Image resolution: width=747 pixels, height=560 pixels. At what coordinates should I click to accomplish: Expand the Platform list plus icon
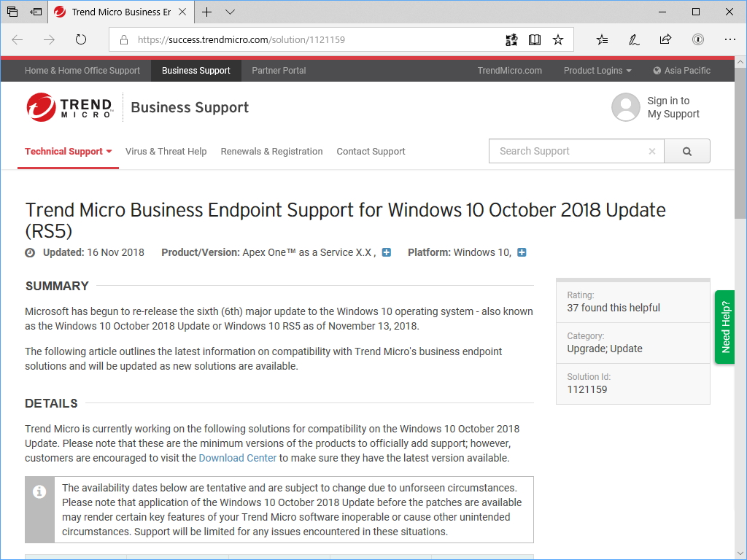522,252
